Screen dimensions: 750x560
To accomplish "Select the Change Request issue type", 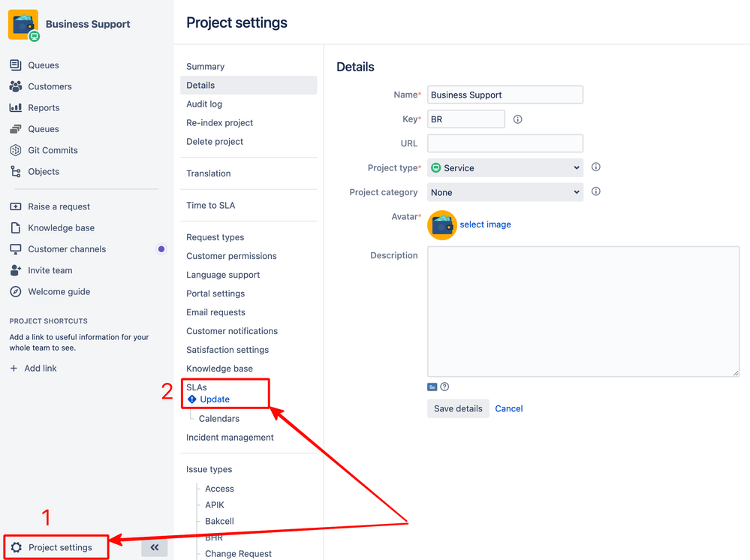I will click(x=238, y=554).
